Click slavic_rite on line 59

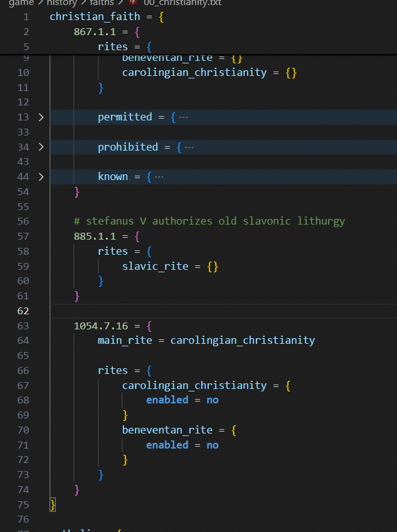pos(155,267)
